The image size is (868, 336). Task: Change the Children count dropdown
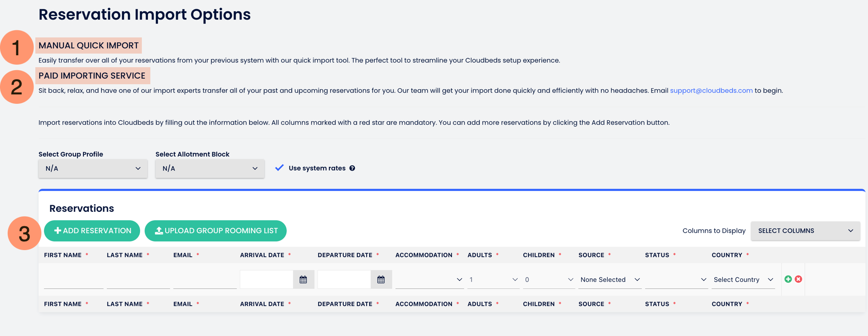549,279
